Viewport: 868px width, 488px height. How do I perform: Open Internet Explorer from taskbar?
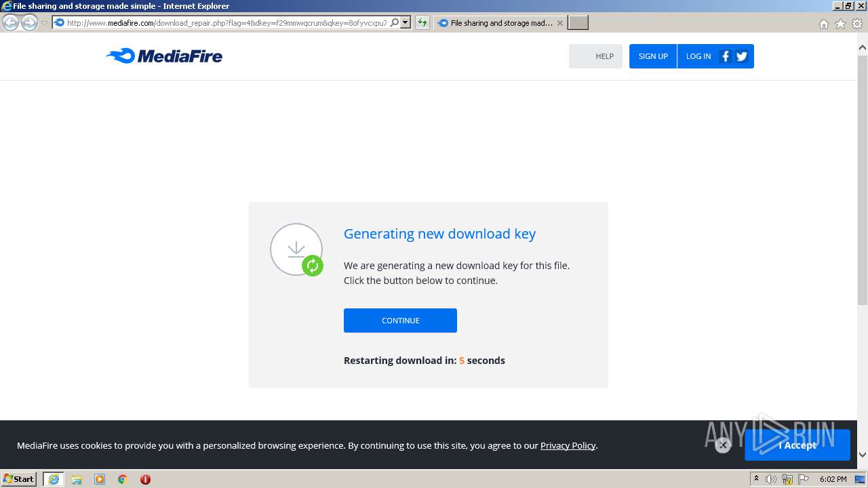coord(54,479)
